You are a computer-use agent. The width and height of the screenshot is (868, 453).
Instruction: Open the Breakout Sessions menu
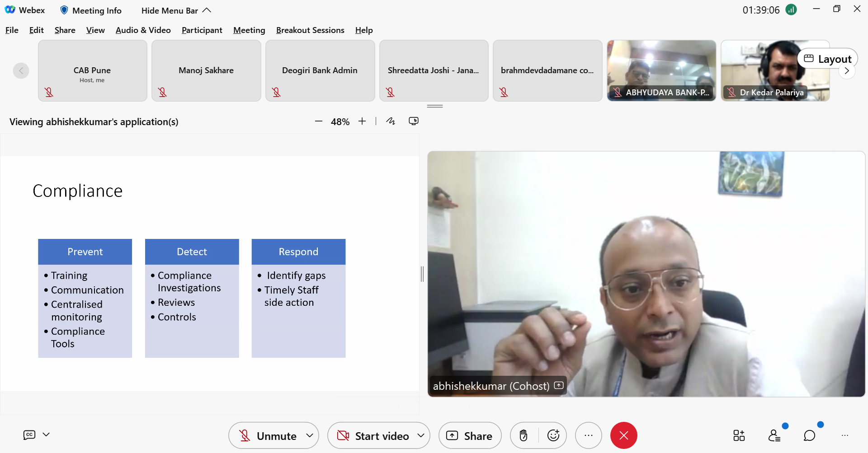[310, 30]
